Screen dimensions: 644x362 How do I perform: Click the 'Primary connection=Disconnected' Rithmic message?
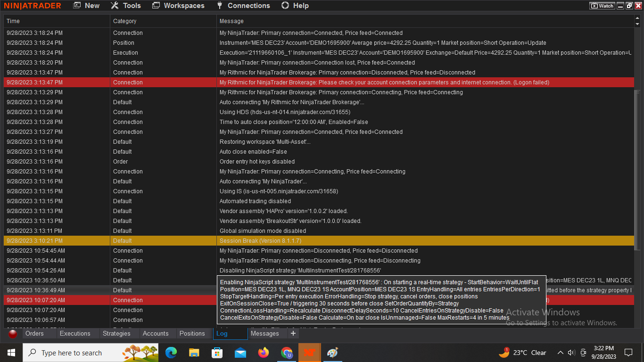347,73
